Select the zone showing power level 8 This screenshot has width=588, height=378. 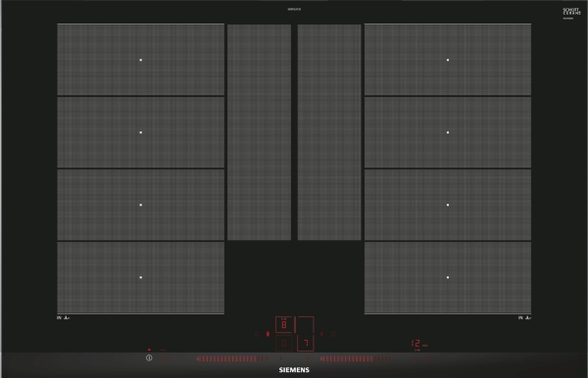click(284, 325)
